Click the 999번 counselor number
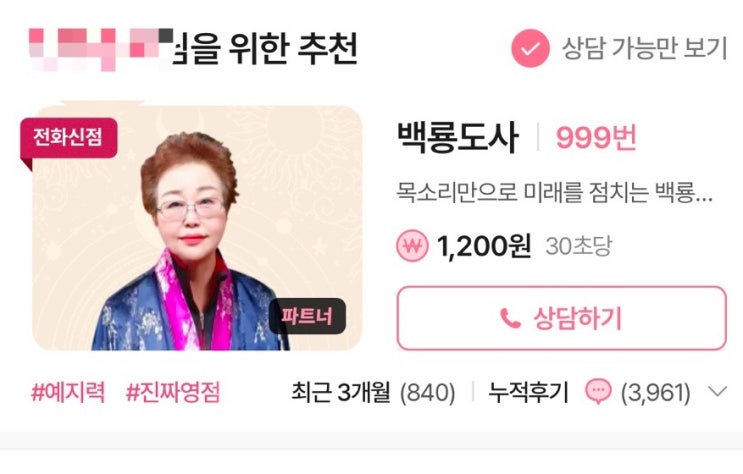Viewport: 743px width, 474px height. coord(596,138)
